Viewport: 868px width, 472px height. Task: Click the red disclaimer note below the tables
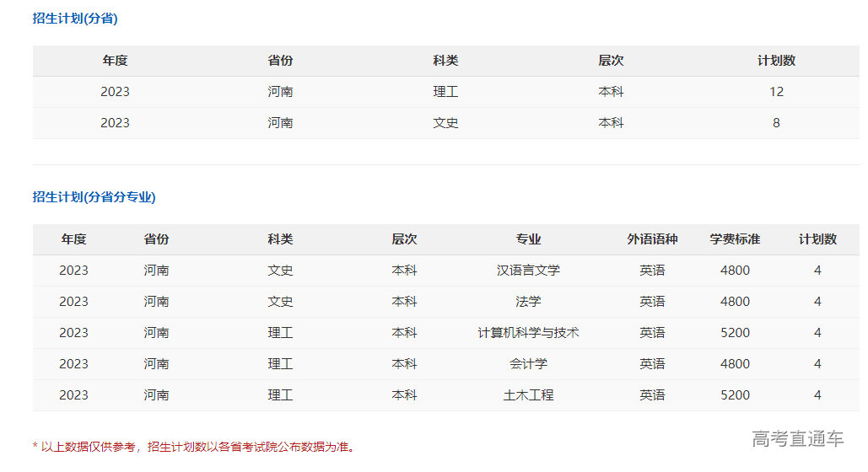[x=194, y=447]
